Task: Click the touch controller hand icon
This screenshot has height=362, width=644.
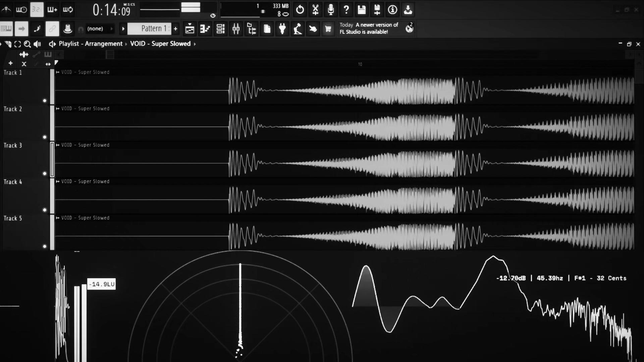Action: [313, 29]
